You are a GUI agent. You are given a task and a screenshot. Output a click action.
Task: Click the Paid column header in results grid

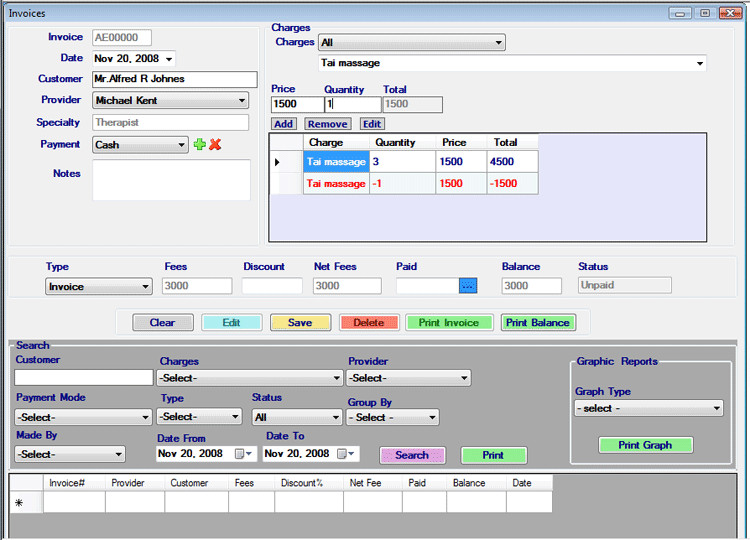tap(424, 483)
